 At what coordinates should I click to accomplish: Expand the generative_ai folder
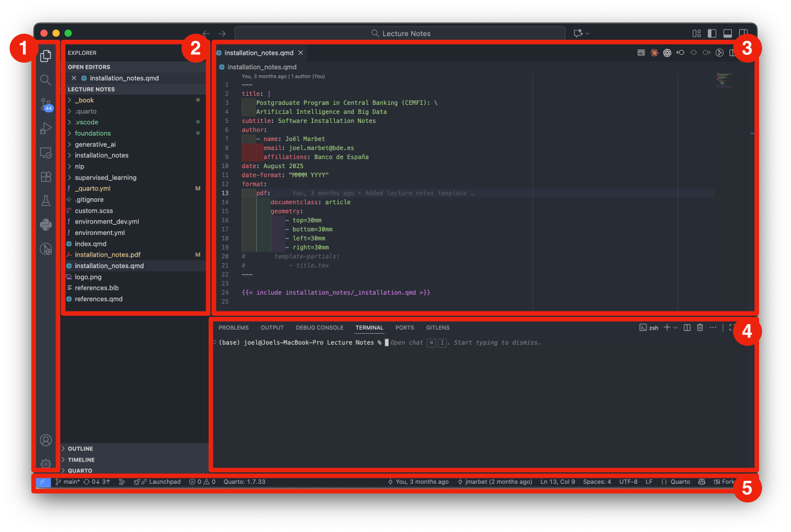coord(95,145)
